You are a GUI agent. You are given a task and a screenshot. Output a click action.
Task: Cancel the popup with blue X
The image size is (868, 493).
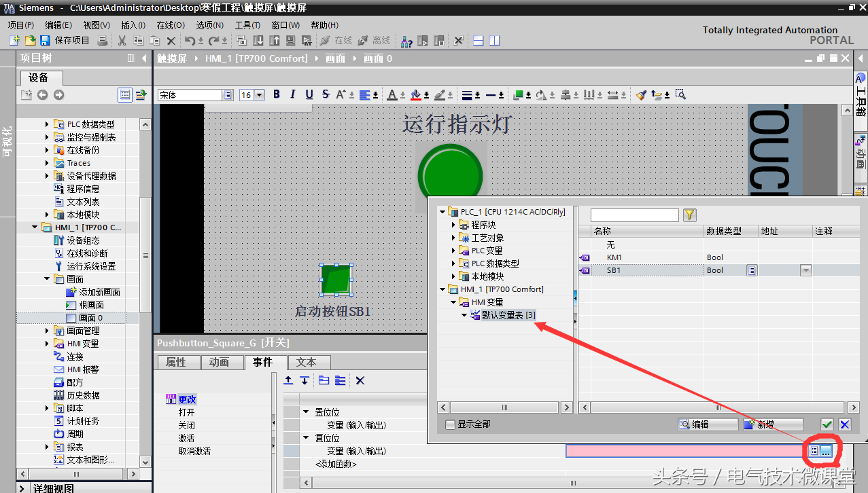click(x=844, y=424)
